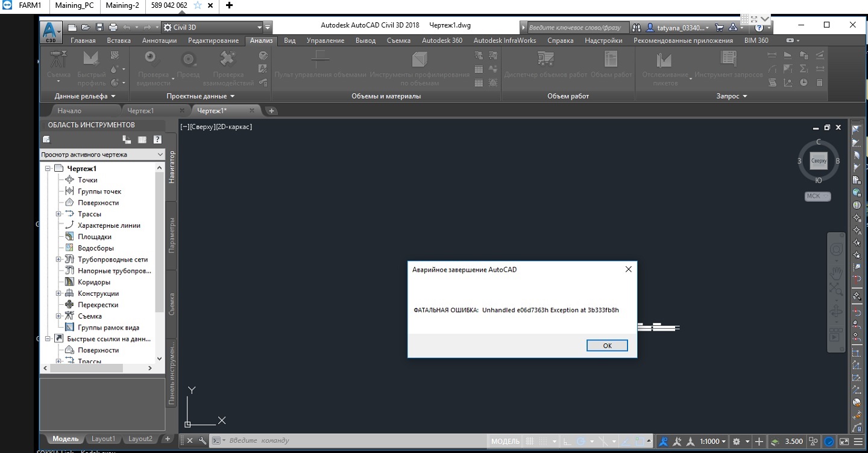Select the first Поверхности tree item
The width and height of the screenshot is (868, 453).
[98, 203]
